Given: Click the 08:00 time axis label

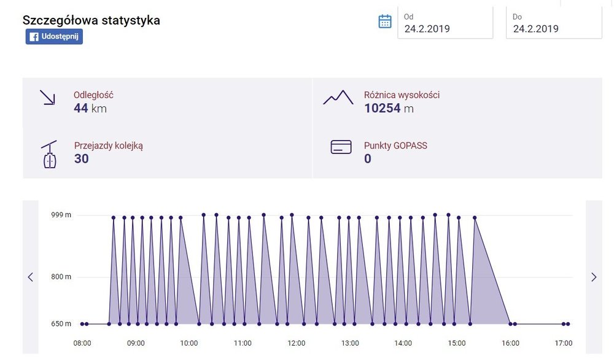Looking at the screenshot, I should pos(82,343).
